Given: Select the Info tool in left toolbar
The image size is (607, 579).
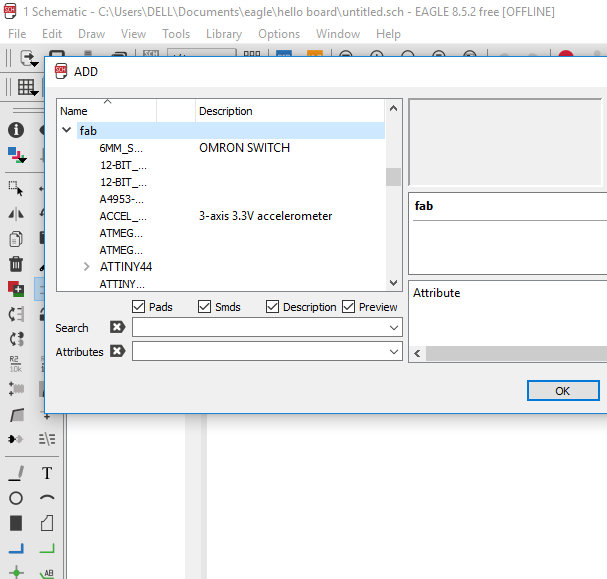Looking at the screenshot, I should coord(16,130).
